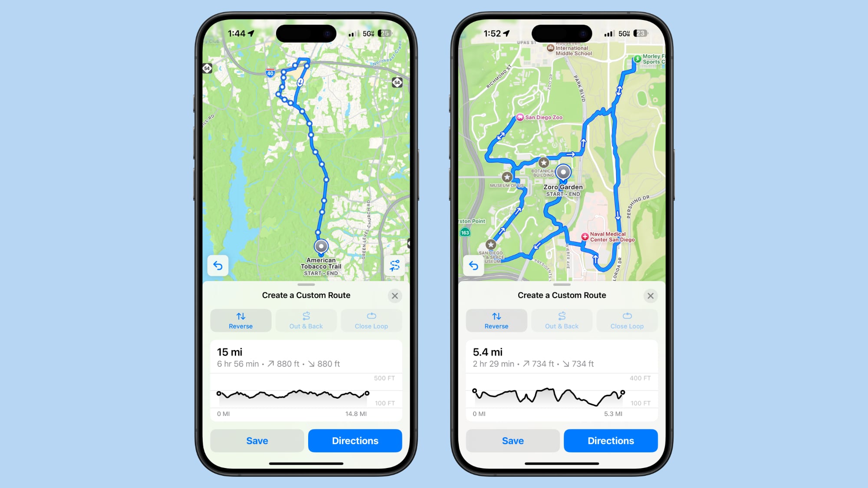
Task: Tap the undo arrow icon on left map
Action: point(218,266)
